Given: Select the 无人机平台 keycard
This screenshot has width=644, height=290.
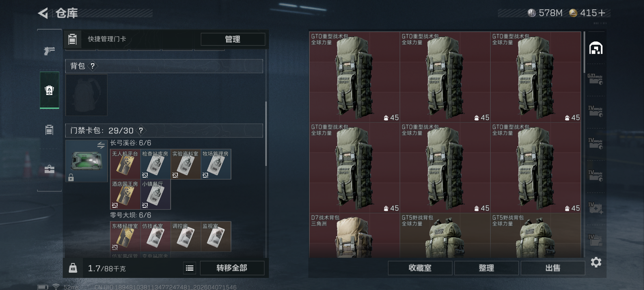Looking at the screenshot, I should click(125, 164).
